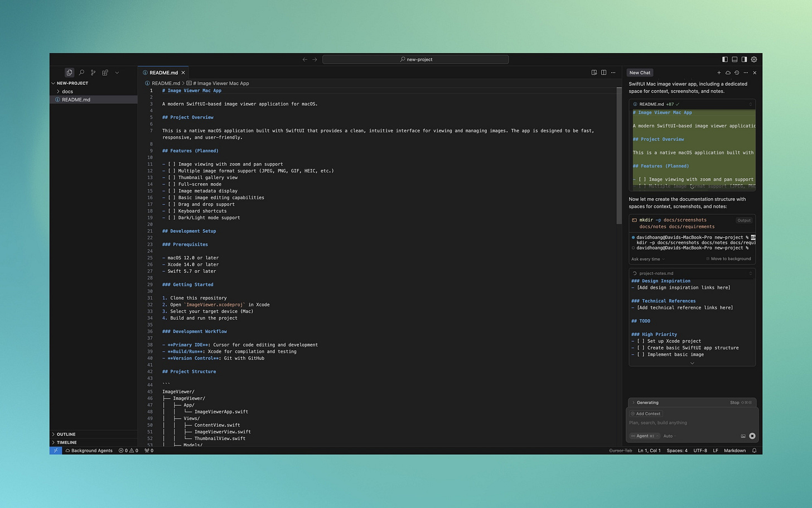Go back with the left arrow
Viewport: 812px width, 508px height.
point(304,59)
